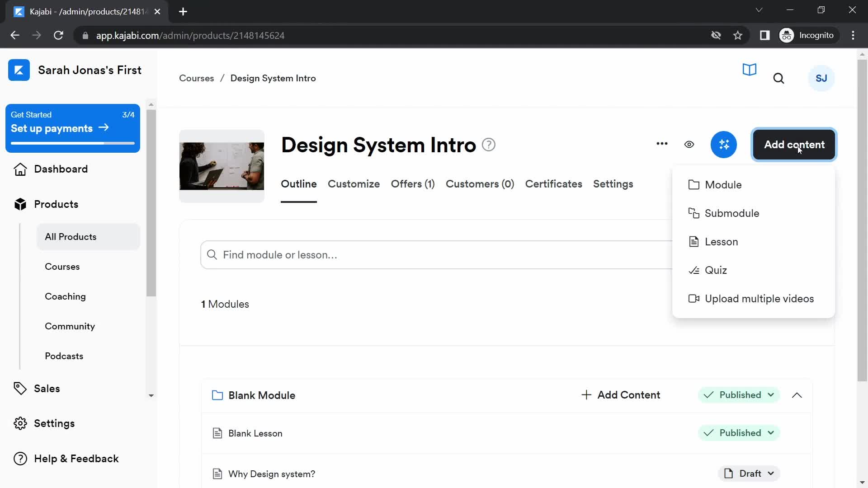
Task: Select the Outline tab
Action: pos(299,183)
